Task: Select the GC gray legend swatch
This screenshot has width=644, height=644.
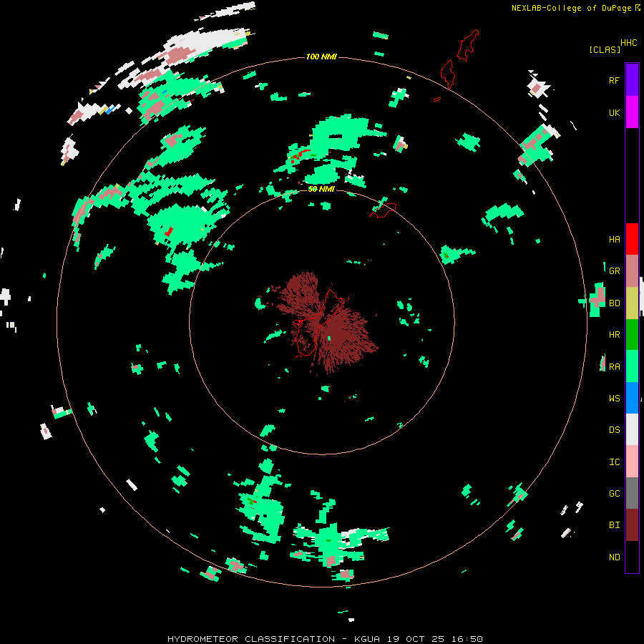Action: pos(632,493)
